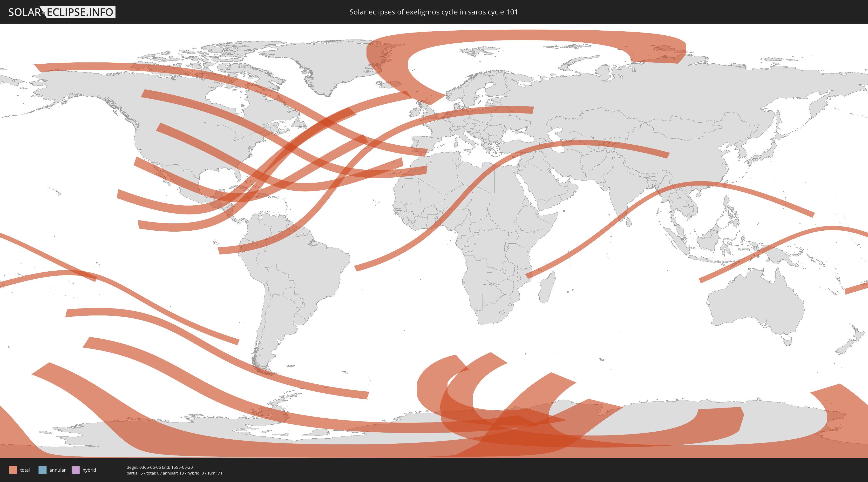Click the 'total' legend label
The width and height of the screenshot is (868, 482).
pos(25,470)
